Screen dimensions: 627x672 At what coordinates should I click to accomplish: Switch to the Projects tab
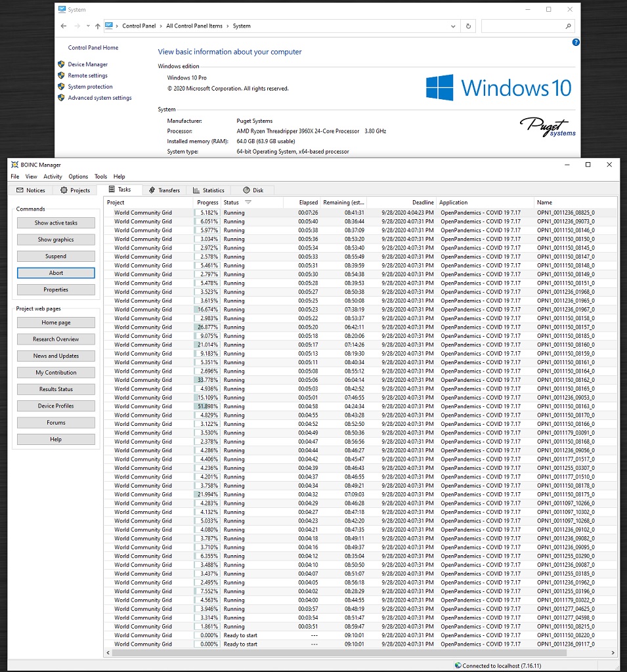click(75, 190)
